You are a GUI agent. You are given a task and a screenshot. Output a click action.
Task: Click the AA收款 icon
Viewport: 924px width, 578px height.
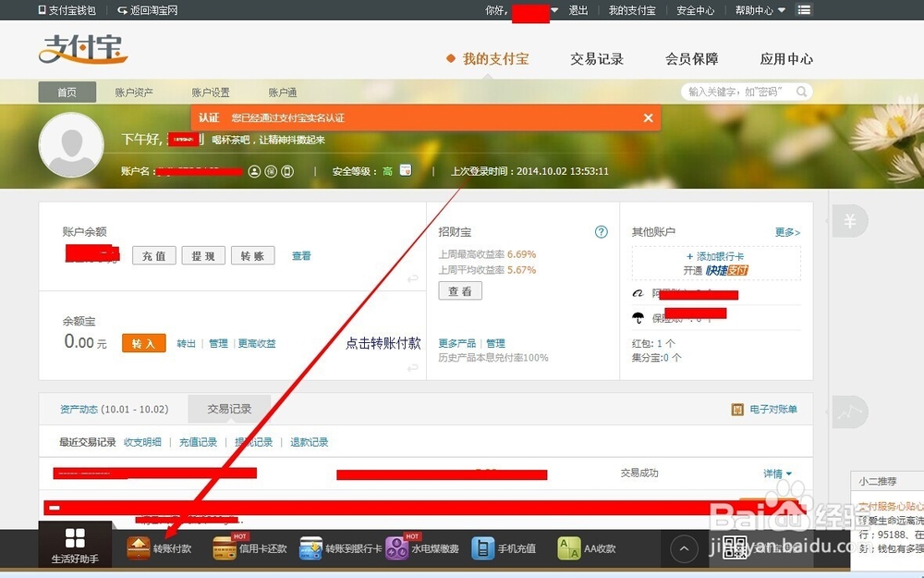(x=569, y=547)
